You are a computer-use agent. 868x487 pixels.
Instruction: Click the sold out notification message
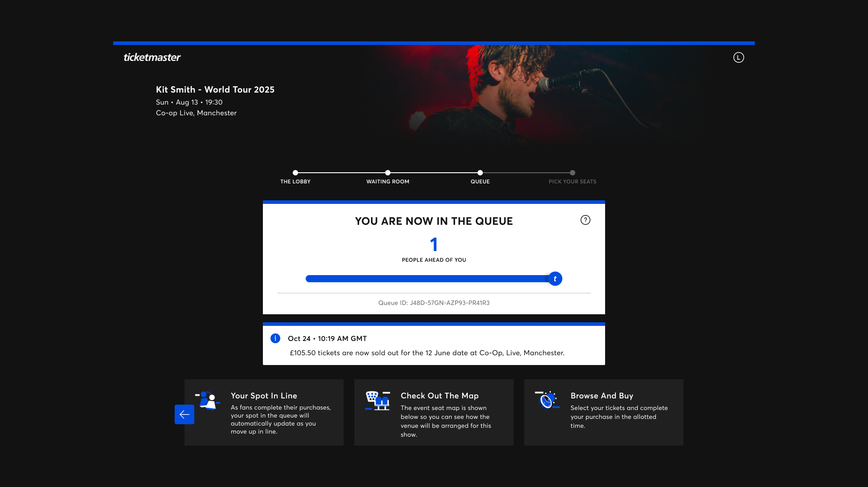pos(427,353)
